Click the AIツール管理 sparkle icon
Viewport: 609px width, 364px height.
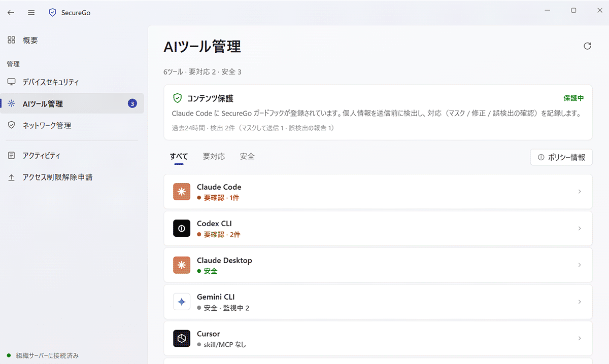11,104
